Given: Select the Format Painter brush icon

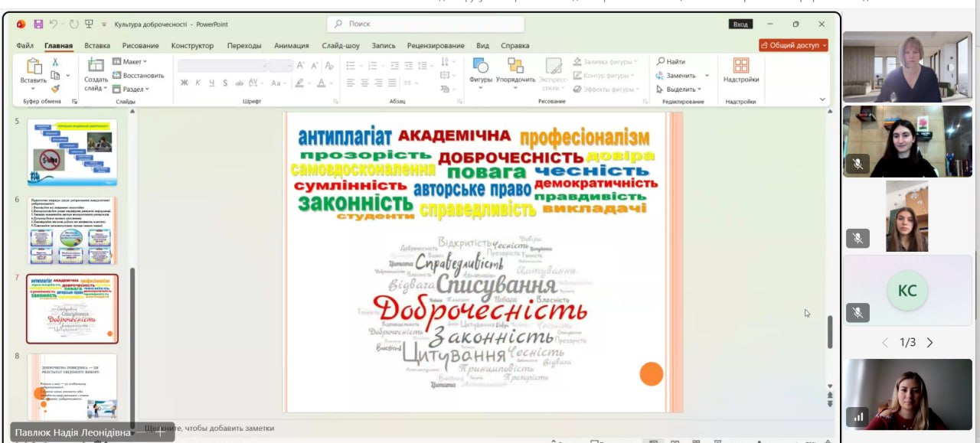Looking at the screenshot, I should [55, 89].
